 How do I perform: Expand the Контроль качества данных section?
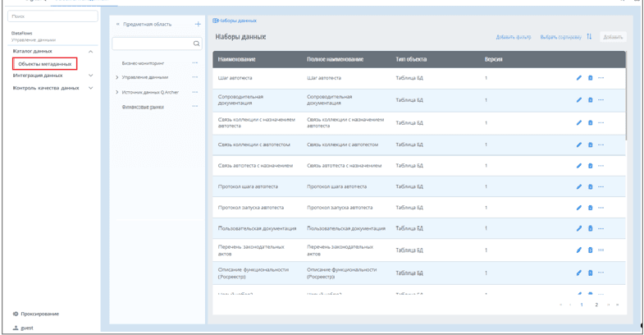pyautogui.click(x=90, y=87)
